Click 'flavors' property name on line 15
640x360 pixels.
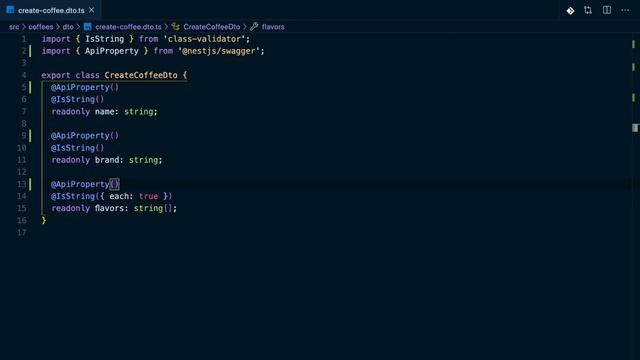click(109, 208)
